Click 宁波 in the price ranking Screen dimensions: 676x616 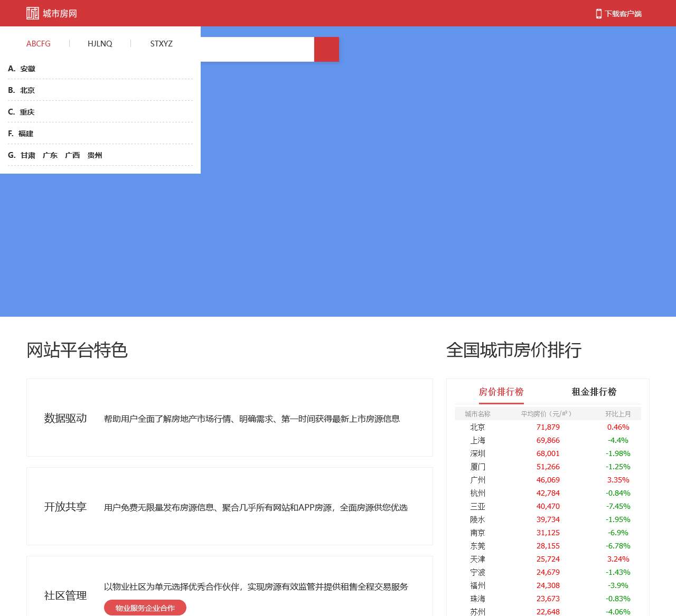coord(478,572)
